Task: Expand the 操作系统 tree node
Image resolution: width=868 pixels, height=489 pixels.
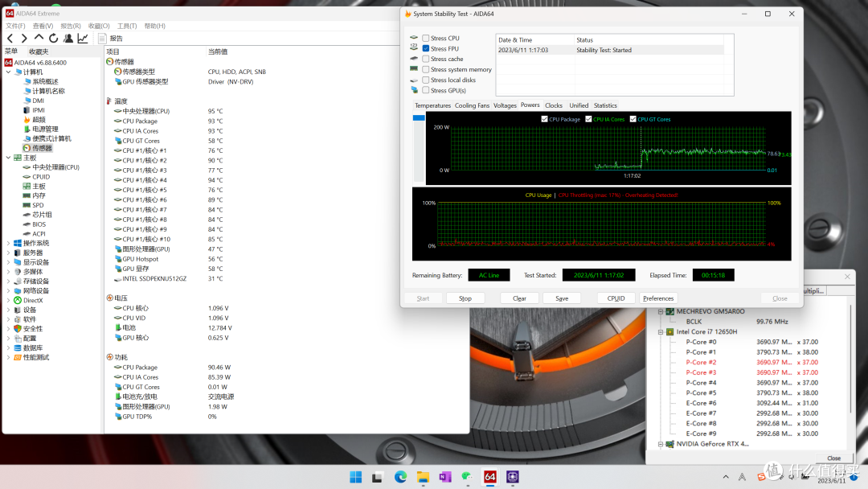Action: coord(9,243)
